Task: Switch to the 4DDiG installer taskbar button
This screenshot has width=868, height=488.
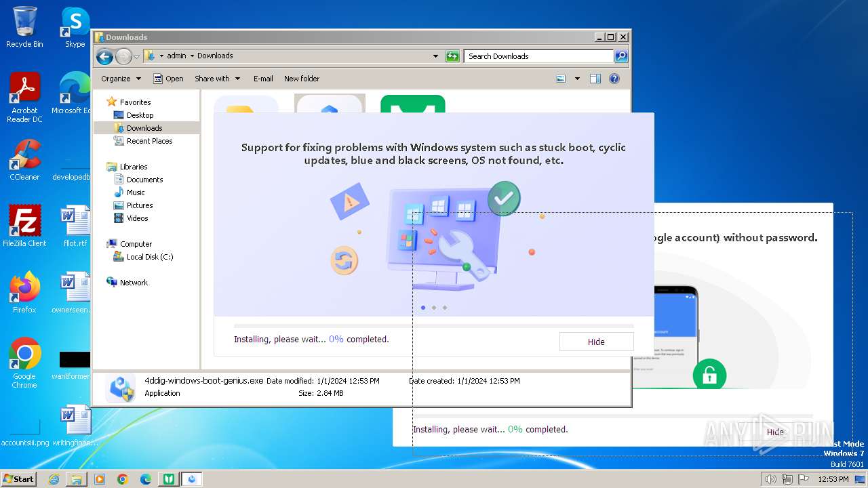Action: (x=192, y=479)
